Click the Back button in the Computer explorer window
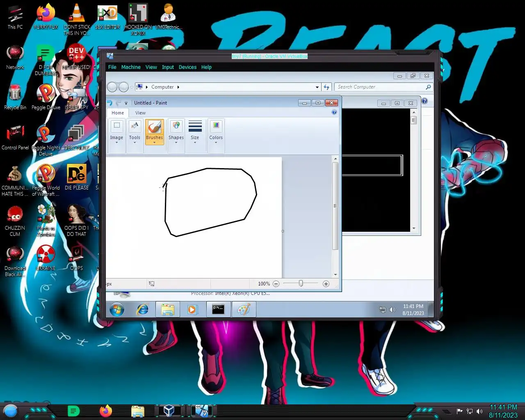Image resolution: width=525 pixels, height=420 pixels. [x=112, y=87]
